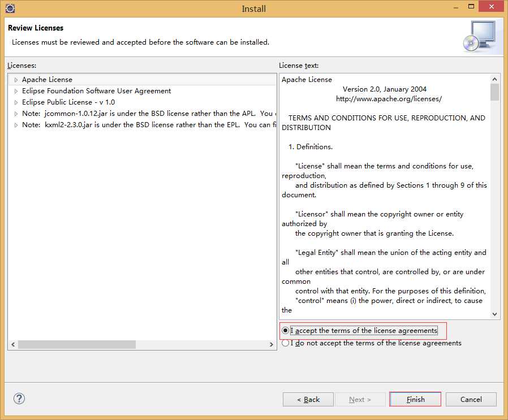
Task: Click the install wizard computer disc image
Action: [480, 36]
